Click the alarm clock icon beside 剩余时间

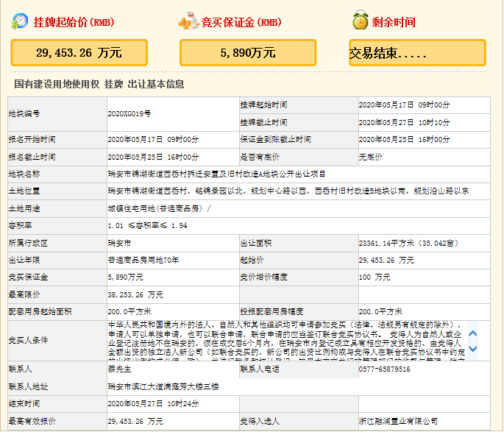(x=361, y=21)
